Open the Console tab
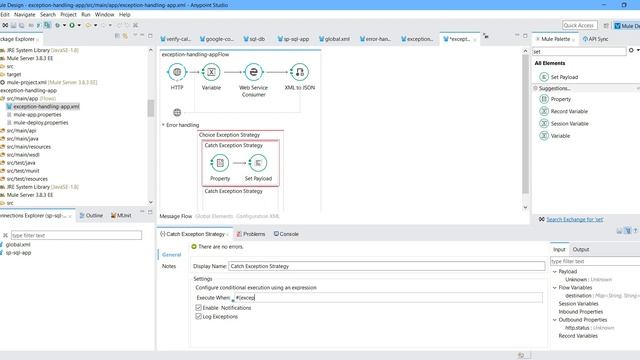 pos(286,234)
